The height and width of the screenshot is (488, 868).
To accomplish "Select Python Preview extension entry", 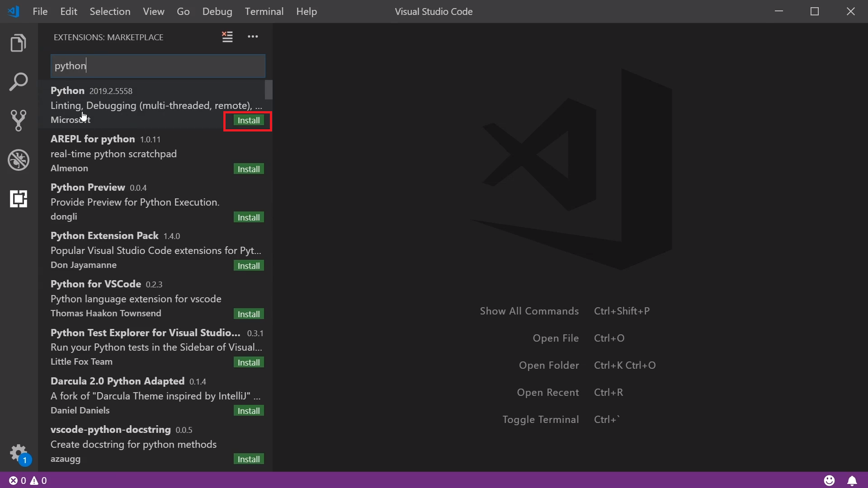I will [136, 202].
